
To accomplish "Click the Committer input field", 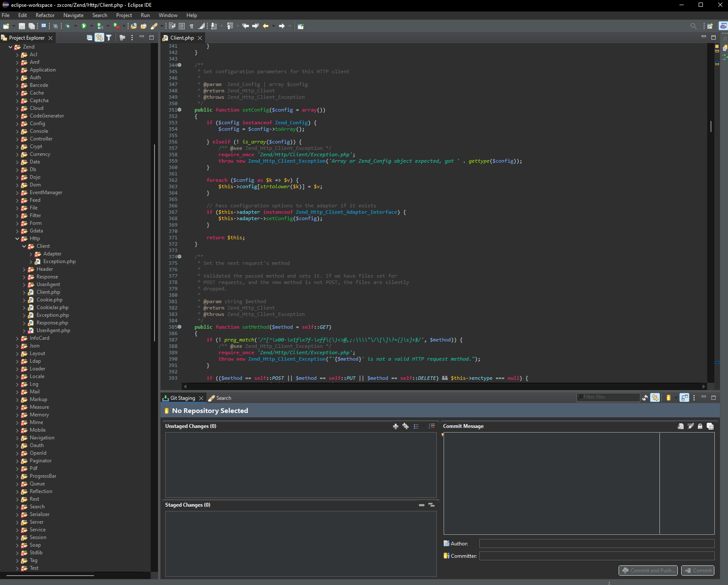I will [x=596, y=556].
